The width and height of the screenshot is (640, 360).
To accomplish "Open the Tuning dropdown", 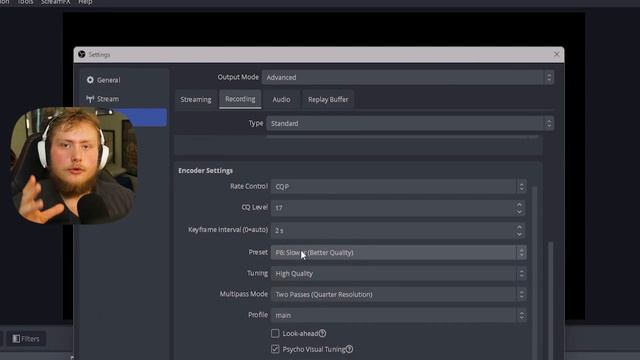I will [398, 273].
